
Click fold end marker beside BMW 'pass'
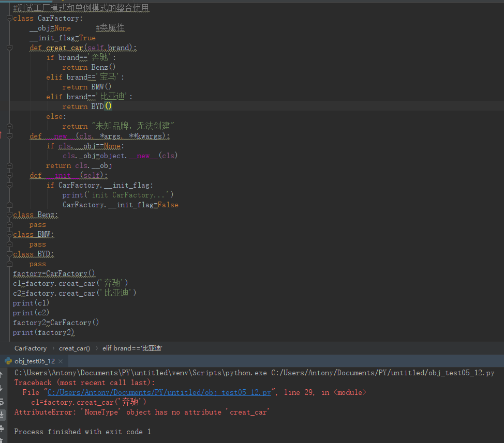9,245
